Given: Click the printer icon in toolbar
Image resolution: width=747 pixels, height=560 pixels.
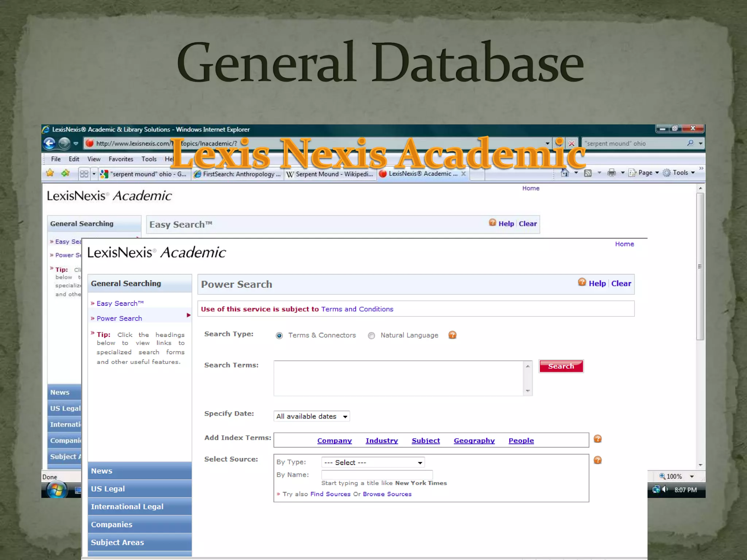Looking at the screenshot, I should [612, 173].
